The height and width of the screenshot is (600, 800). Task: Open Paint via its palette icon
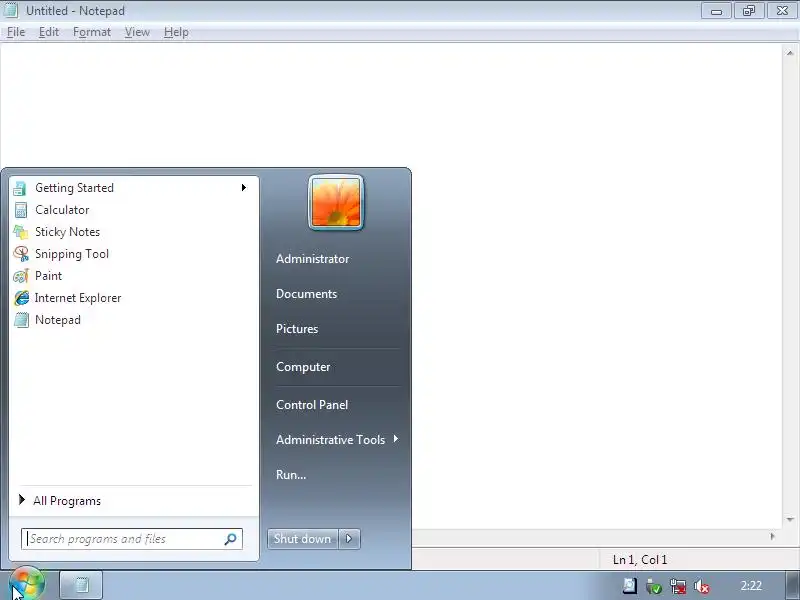21,276
